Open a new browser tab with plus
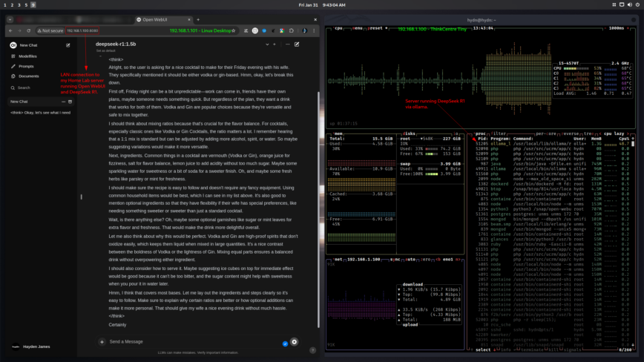 [x=198, y=20]
